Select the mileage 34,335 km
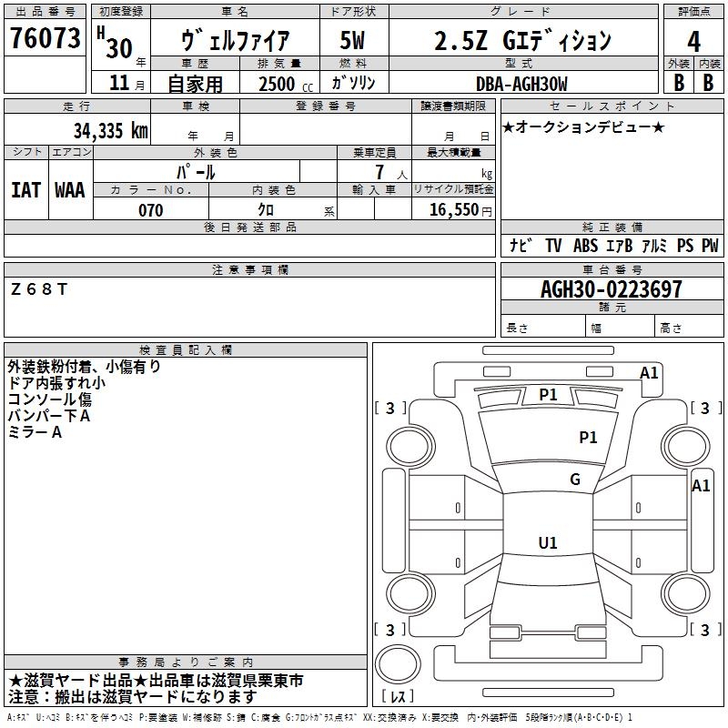The image size is (728, 728). (110, 130)
